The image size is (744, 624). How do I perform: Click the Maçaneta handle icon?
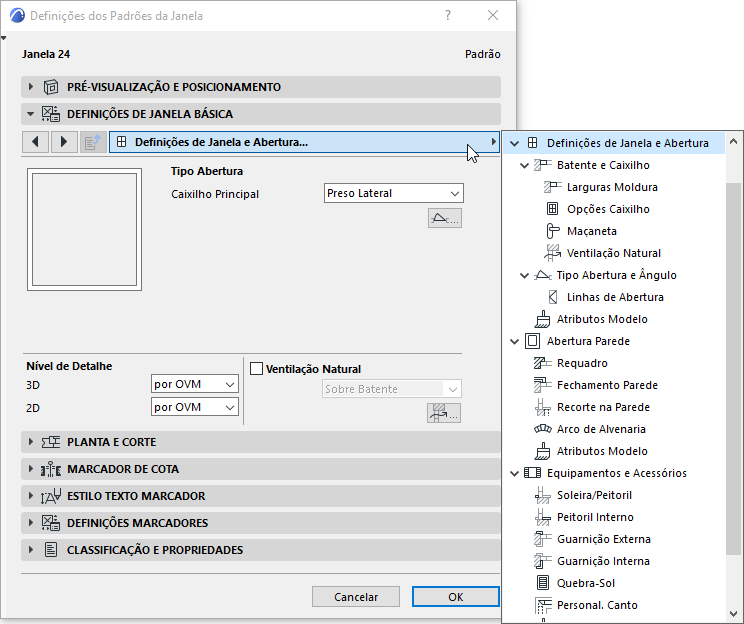pyautogui.click(x=552, y=231)
